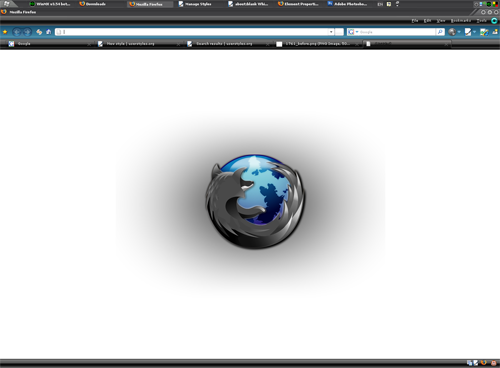Go forward with the Forward arrow button
This screenshot has width=500, height=368.
27,32
